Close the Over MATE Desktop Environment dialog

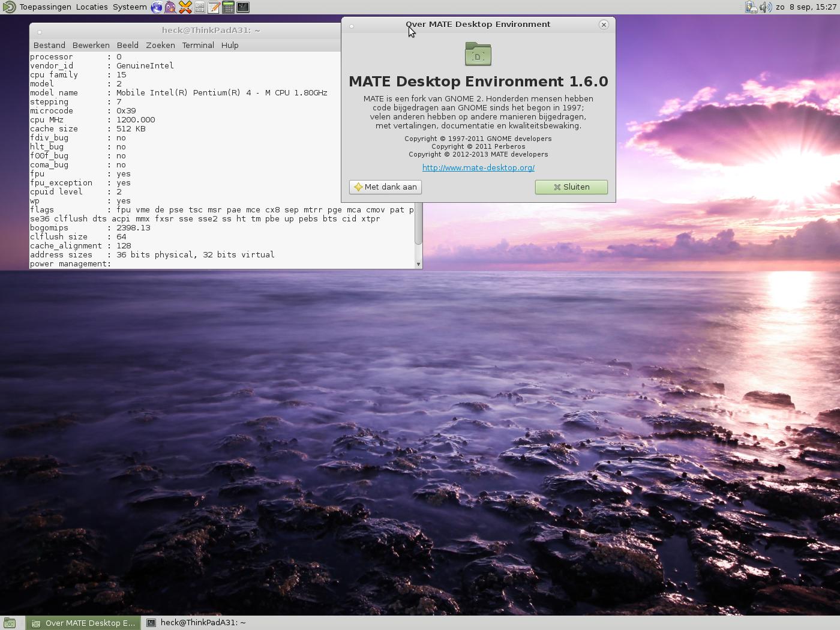[x=604, y=25]
